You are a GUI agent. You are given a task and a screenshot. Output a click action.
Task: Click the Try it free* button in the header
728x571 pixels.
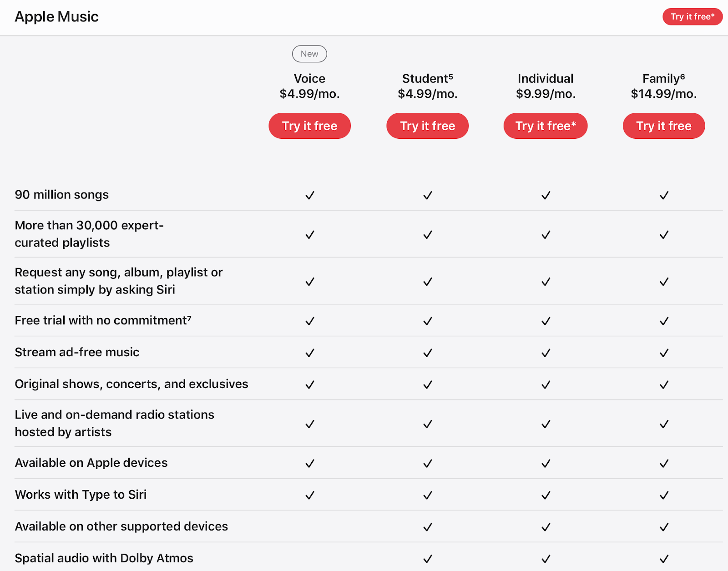(x=692, y=16)
